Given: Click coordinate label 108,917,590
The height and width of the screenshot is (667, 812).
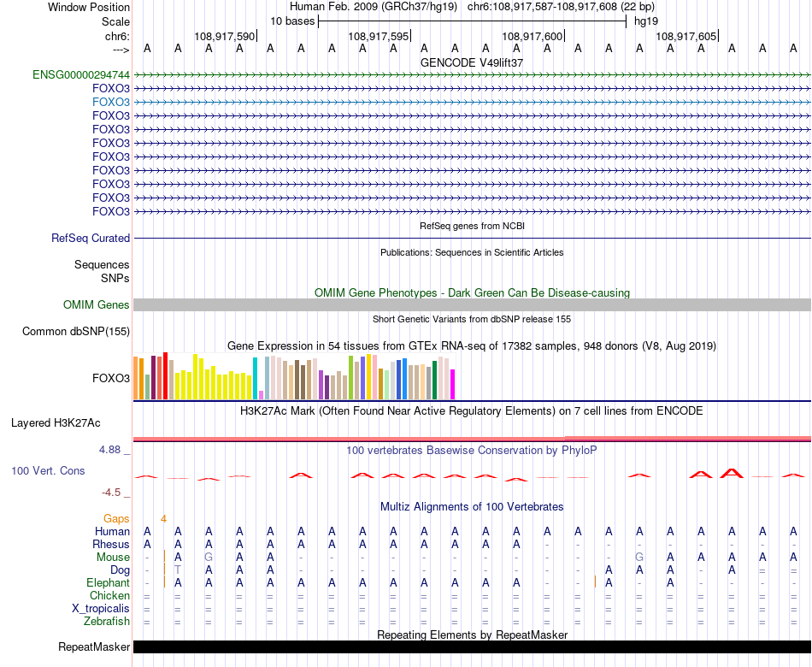Looking at the screenshot, I should [225, 36].
